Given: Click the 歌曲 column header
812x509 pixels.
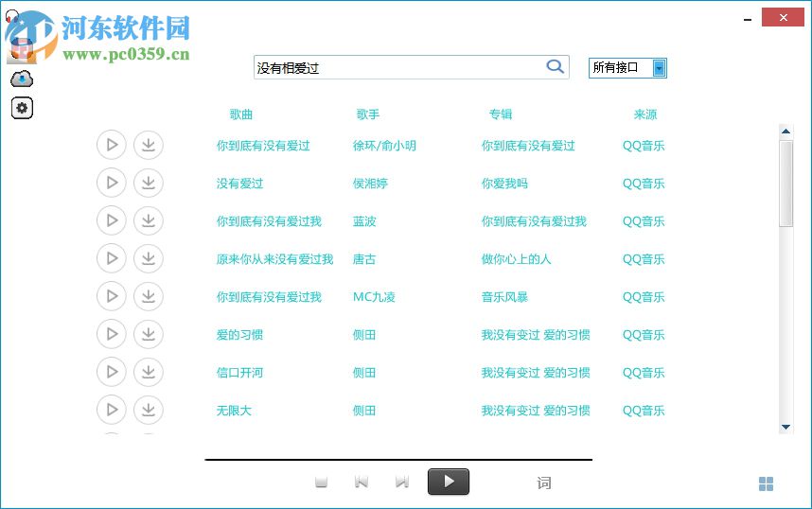Looking at the screenshot, I should tap(241, 114).
